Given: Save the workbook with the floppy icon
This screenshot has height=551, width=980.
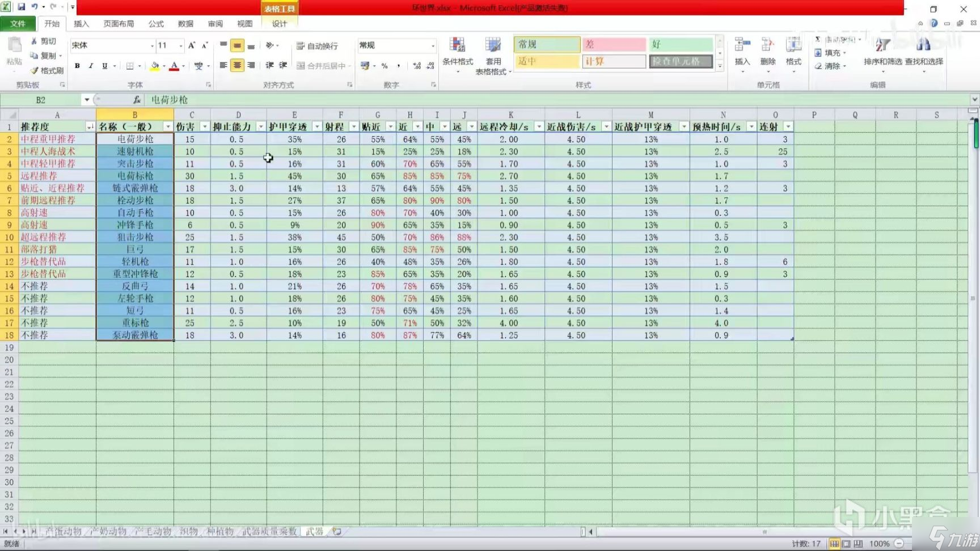Looking at the screenshot, I should pyautogui.click(x=22, y=7).
